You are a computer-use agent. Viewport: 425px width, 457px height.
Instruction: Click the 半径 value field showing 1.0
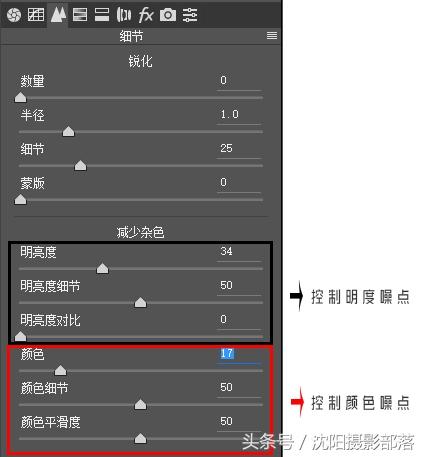point(238,115)
